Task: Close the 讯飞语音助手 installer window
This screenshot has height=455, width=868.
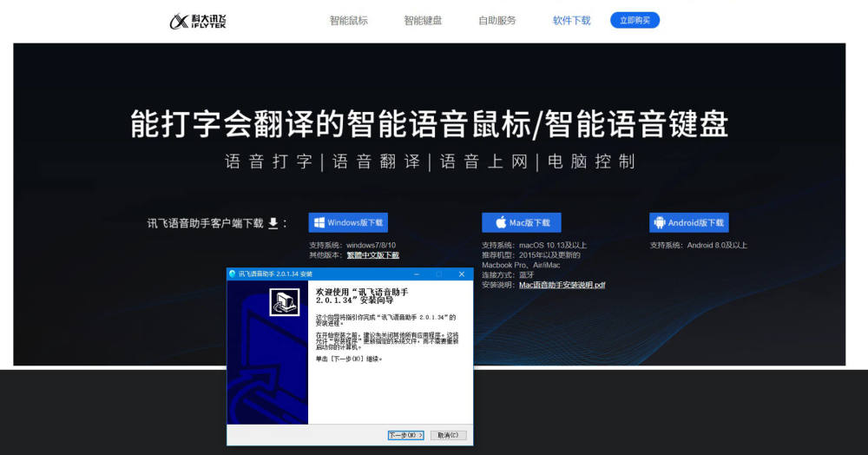Action: (462, 274)
